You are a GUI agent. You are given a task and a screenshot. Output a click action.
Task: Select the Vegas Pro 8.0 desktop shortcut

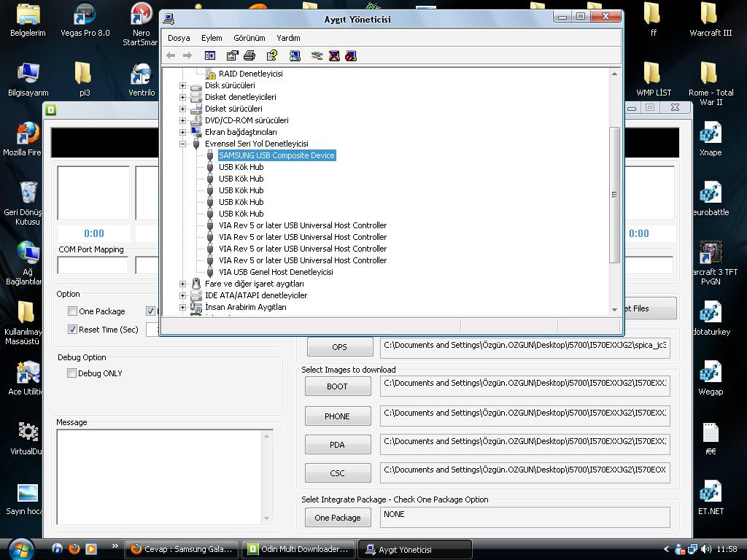[85, 20]
